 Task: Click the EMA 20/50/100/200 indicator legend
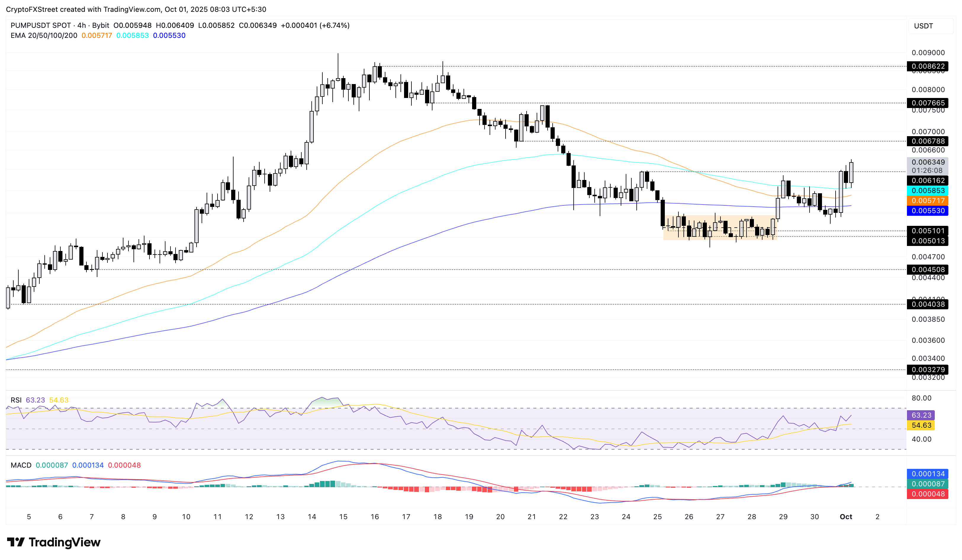(44, 35)
